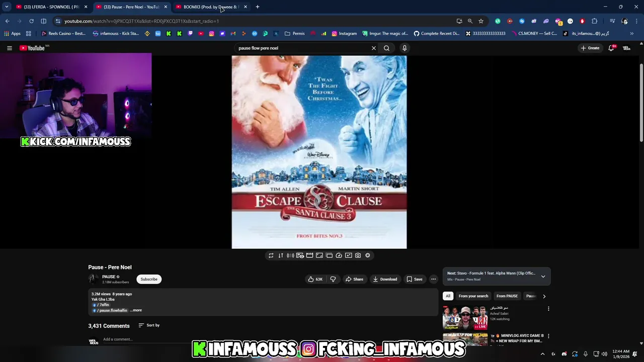644x362 pixels.
Task: Open options for Achraf Sabiri live video
Action: 548,309
